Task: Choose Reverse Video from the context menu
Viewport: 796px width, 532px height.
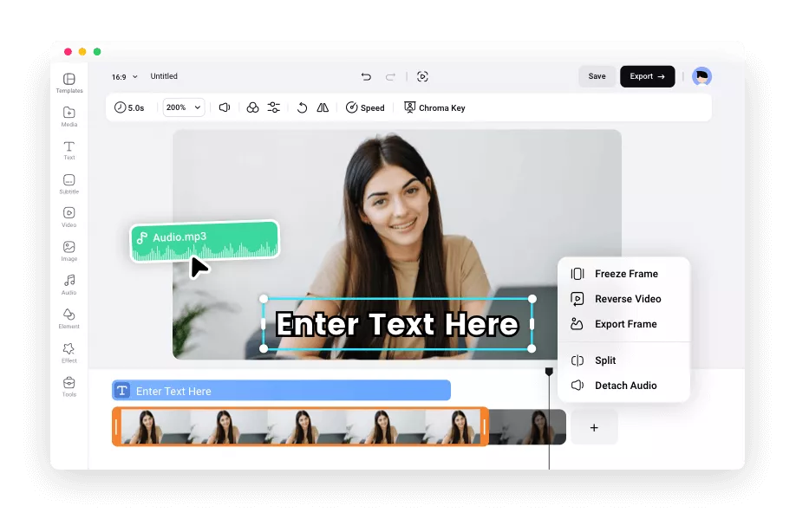Action: [x=626, y=299]
